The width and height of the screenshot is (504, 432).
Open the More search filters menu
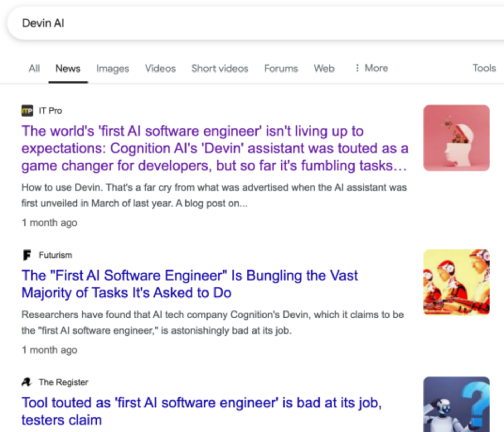pos(372,68)
